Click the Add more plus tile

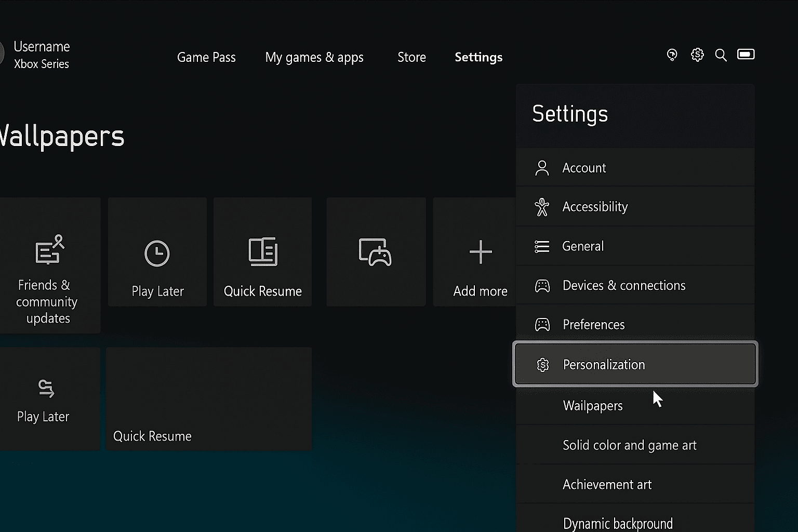pyautogui.click(x=480, y=252)
